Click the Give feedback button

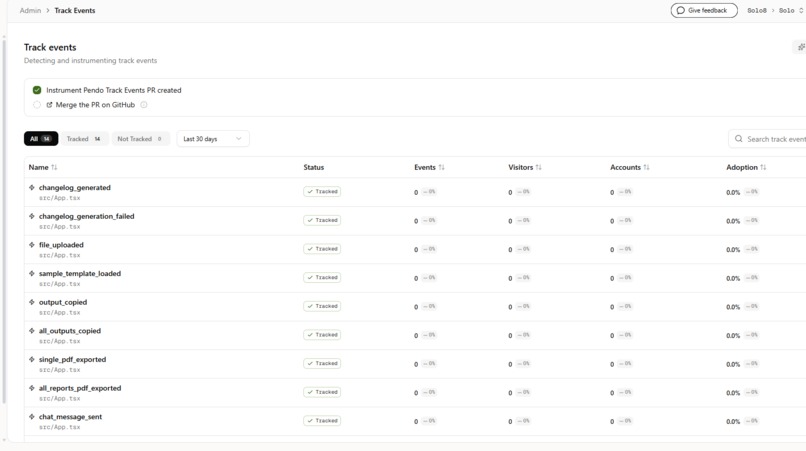click(704, 10)
